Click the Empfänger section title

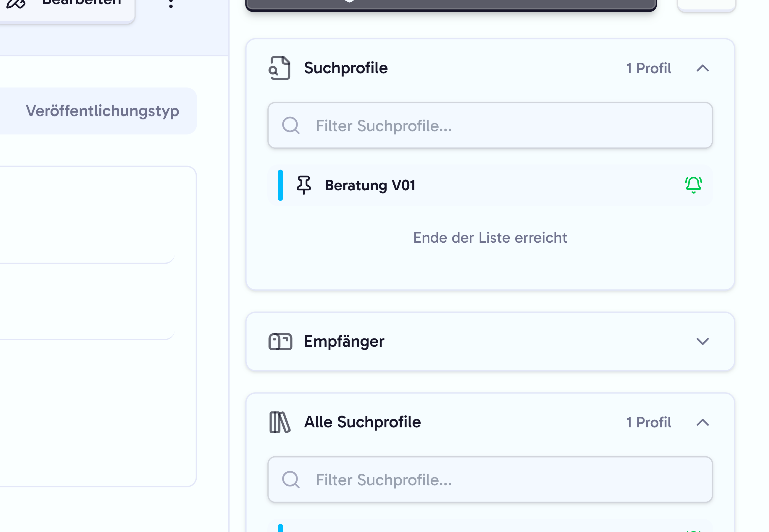click(x=344, y=341)
